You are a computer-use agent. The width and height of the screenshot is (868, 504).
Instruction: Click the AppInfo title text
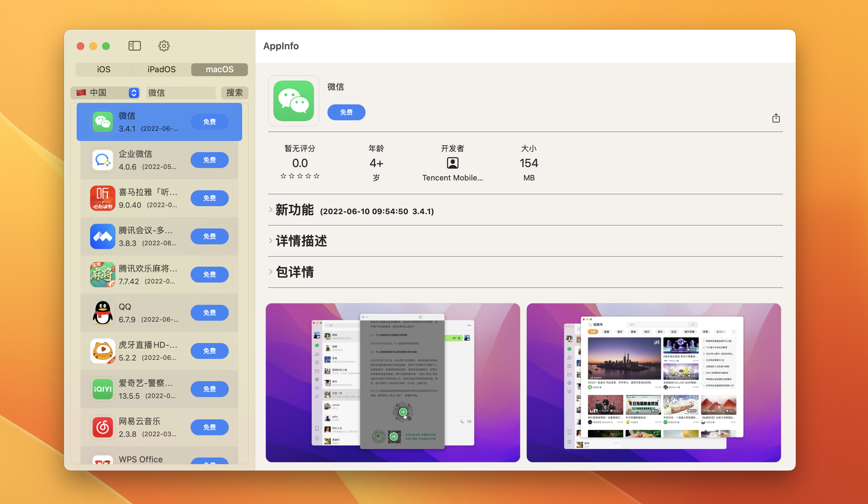point(281,46)
